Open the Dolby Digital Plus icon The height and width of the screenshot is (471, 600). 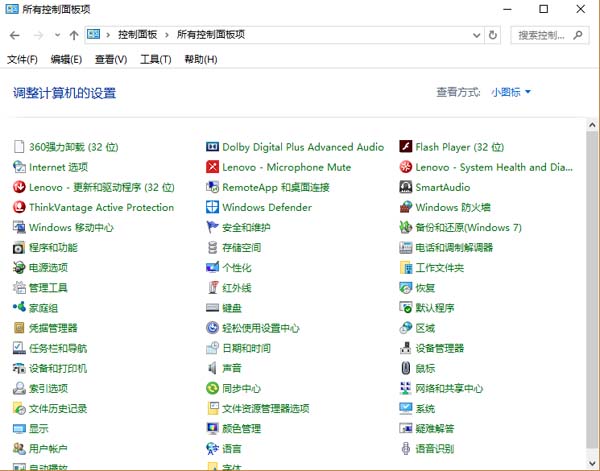pos(212,147)
